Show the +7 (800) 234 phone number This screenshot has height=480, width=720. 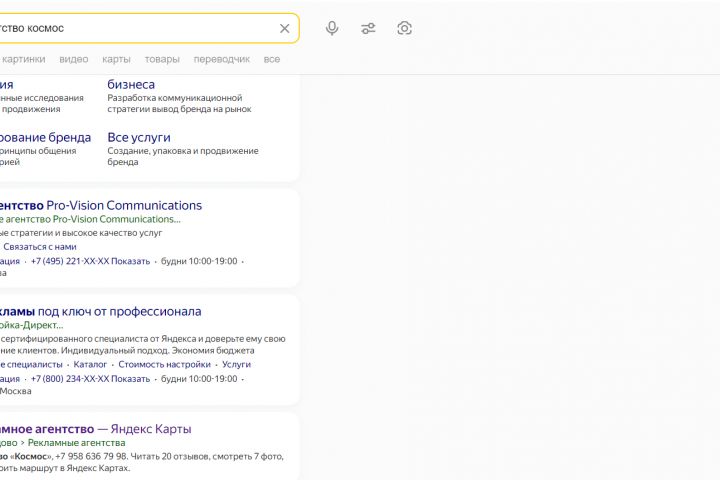click(90, 379)
